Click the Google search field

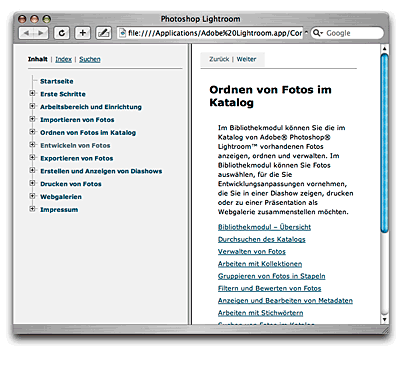pos(347,33)
